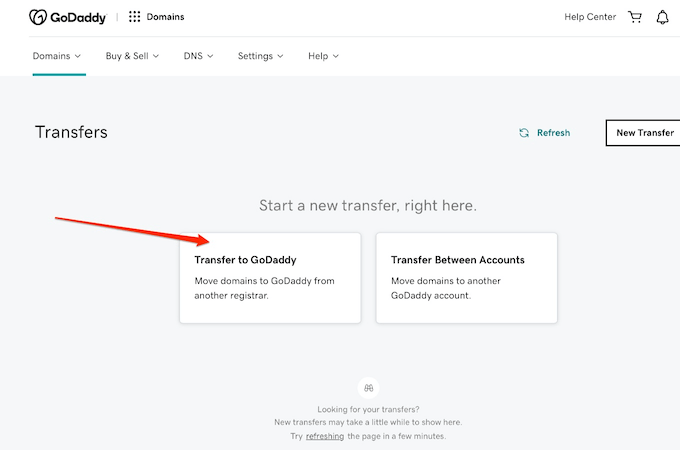Image resolution: width=680 pixels, height=450 pixels.
Task: Click the GoDaddy logo
Action: (67, 17)
